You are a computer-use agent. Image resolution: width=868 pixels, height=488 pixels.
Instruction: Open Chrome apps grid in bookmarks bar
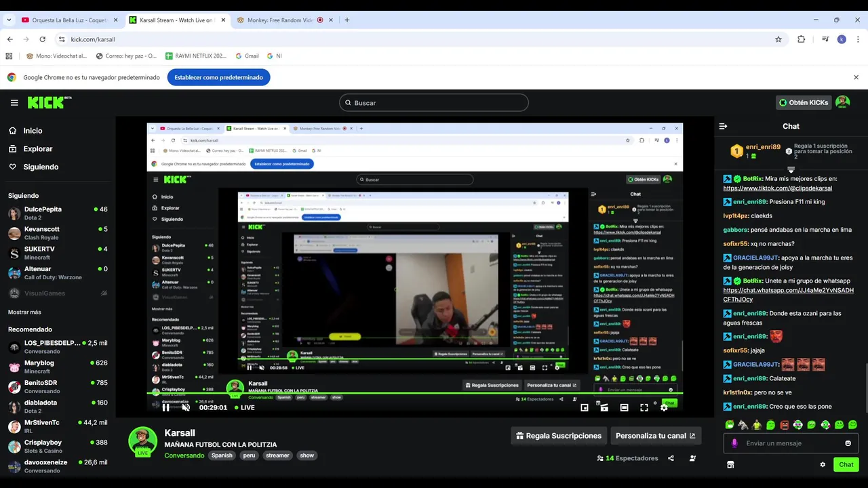[9, 56]
